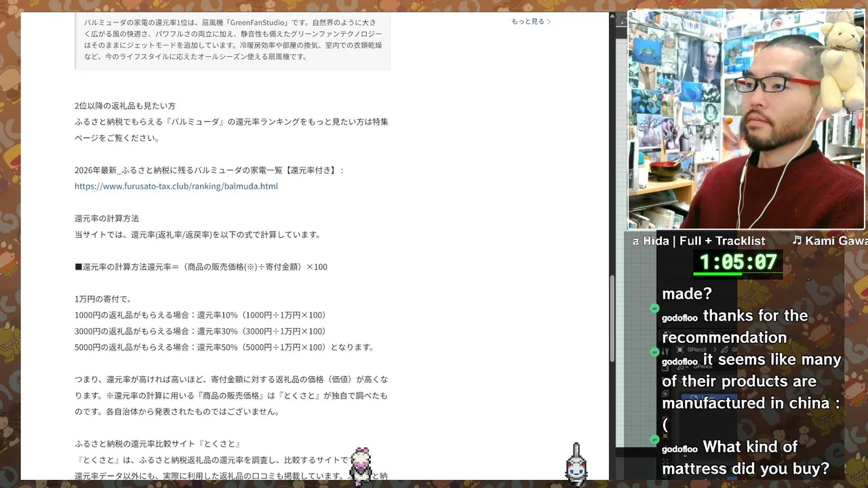Click the formula line starting with ■還元率の計算方法還元率

point(201,267)
